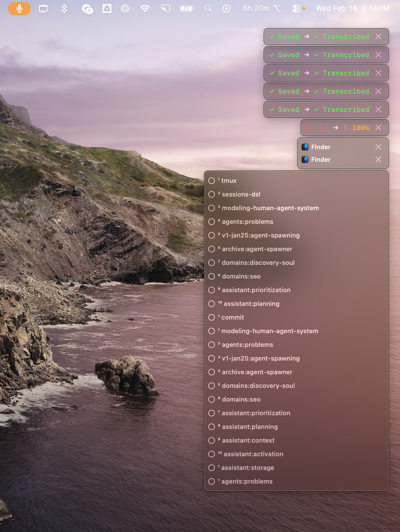Image resolution: width=400 pixels, height=532 pixels.
Task: Click the orange microphone icon in the menu bar
Action: tap(19, 9)
